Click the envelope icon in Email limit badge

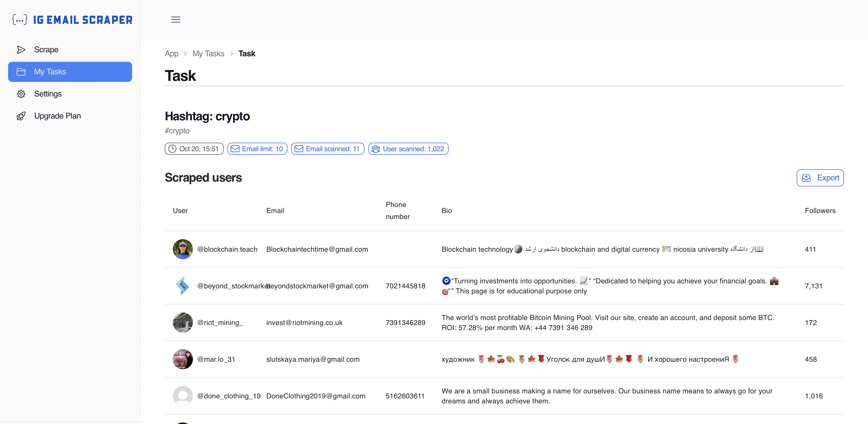coord(235,149)
